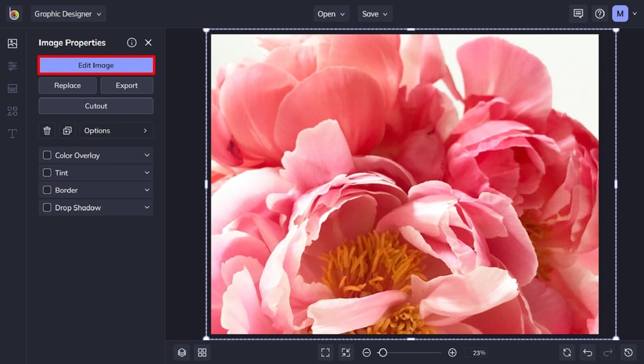Screen dimensions: 644x364
Task: Zoom out with minus icon
Action: coord(367,352)
